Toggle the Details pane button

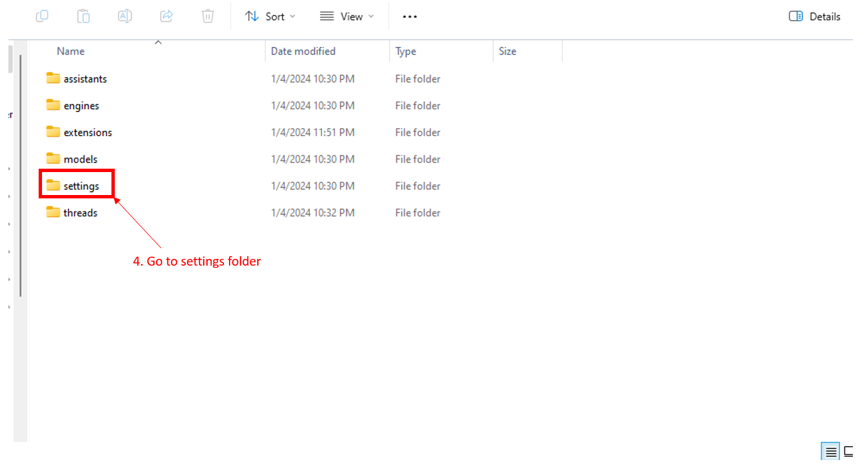point(815,16)
